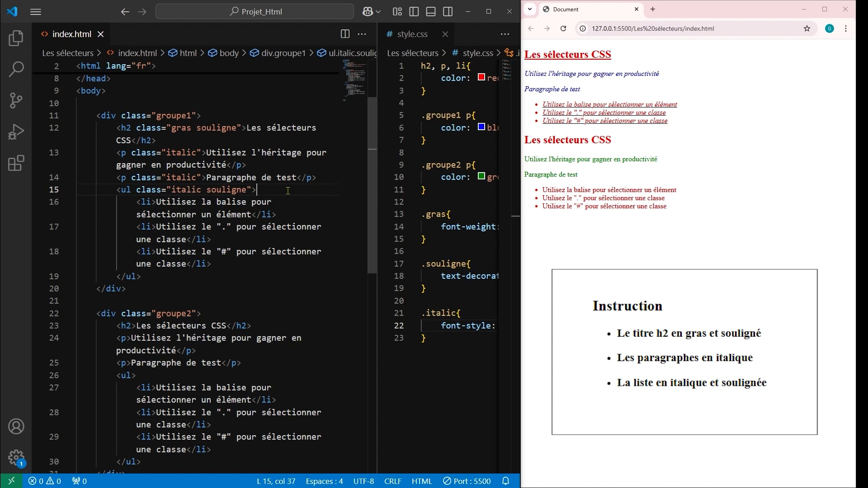Expand the div.groupe1 breadcrumb item
868x488 pixels.
(x=283, y=53)
